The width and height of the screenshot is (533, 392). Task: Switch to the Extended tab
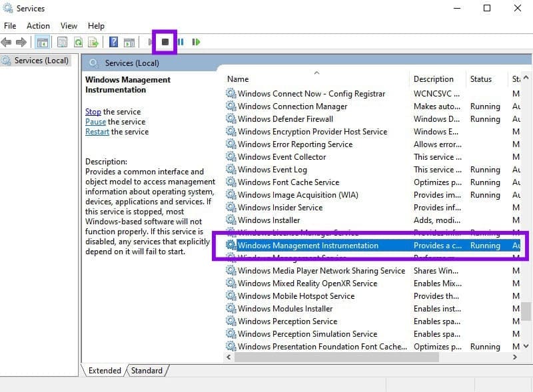click(105, 371)
